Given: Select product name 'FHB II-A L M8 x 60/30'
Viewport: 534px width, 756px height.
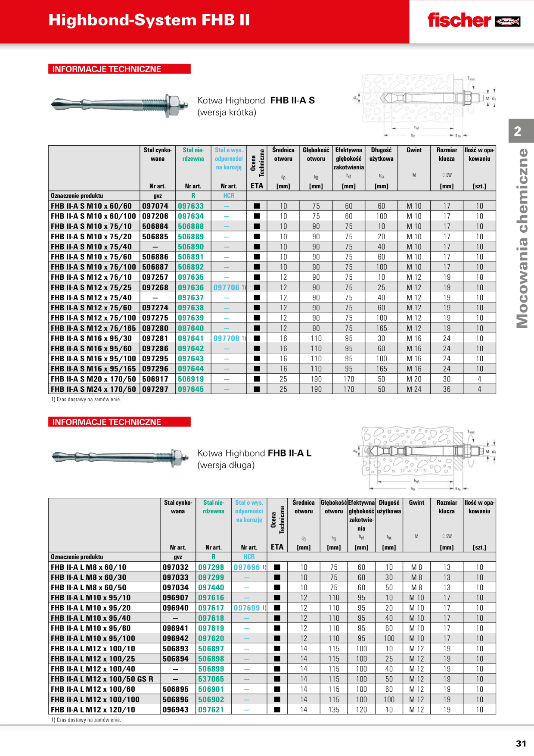Looking at the screenshot, I should coord(89,578).
